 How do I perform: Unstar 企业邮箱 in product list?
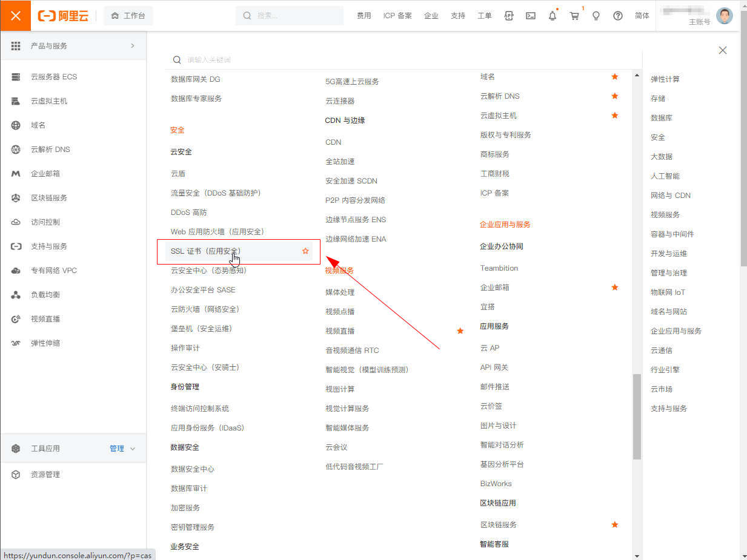tap(615, 288)
